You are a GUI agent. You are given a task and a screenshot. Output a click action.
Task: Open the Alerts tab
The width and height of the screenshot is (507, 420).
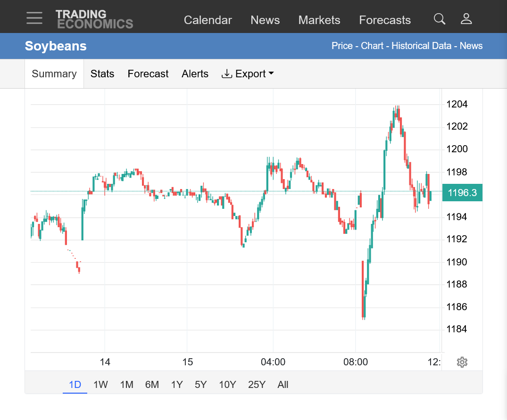point(195,74)
